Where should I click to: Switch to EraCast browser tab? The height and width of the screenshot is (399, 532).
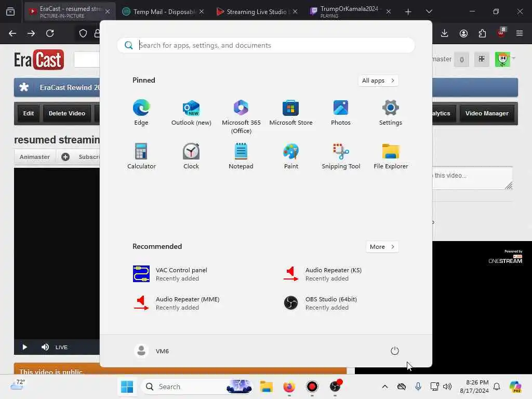70,11
